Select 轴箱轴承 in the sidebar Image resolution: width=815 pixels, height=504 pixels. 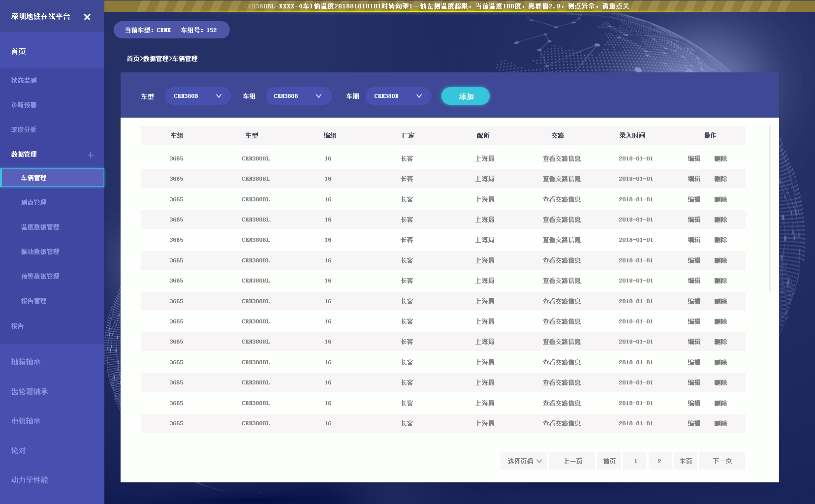pos(26,362)
